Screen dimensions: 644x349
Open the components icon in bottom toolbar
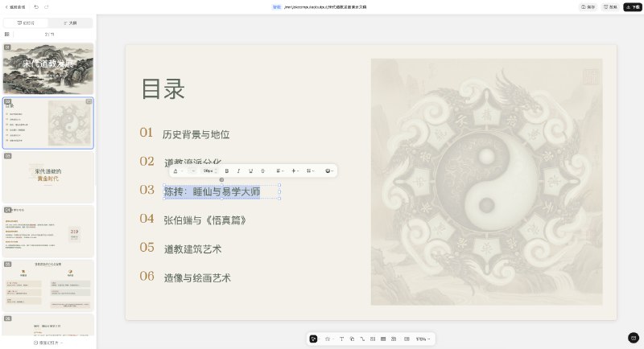(x=394, y=339)
